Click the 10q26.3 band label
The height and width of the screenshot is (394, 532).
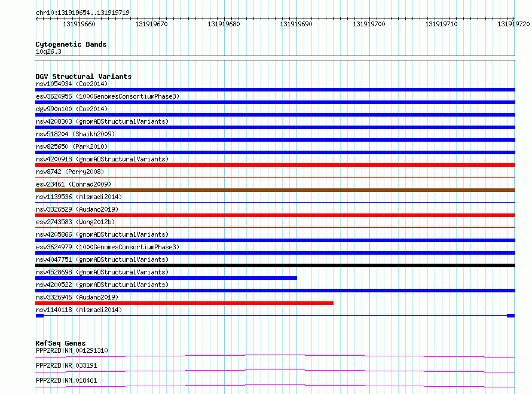pyautogui.click(x=48, y=51)
